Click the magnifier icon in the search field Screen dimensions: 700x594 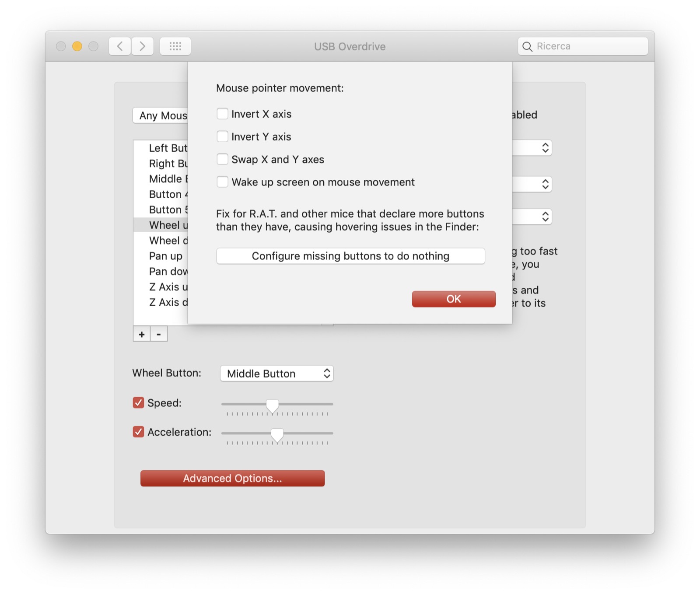tap(528, 46)
